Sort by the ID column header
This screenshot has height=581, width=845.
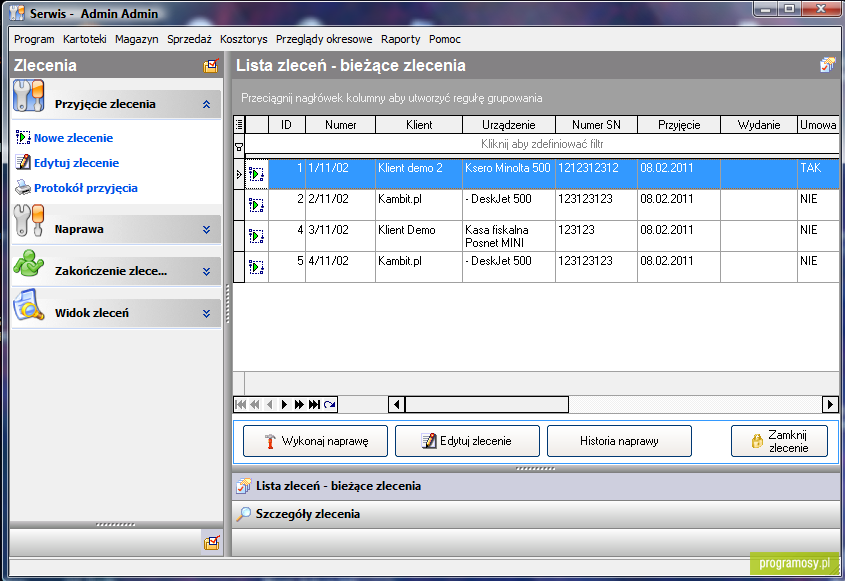coord(287,124)
